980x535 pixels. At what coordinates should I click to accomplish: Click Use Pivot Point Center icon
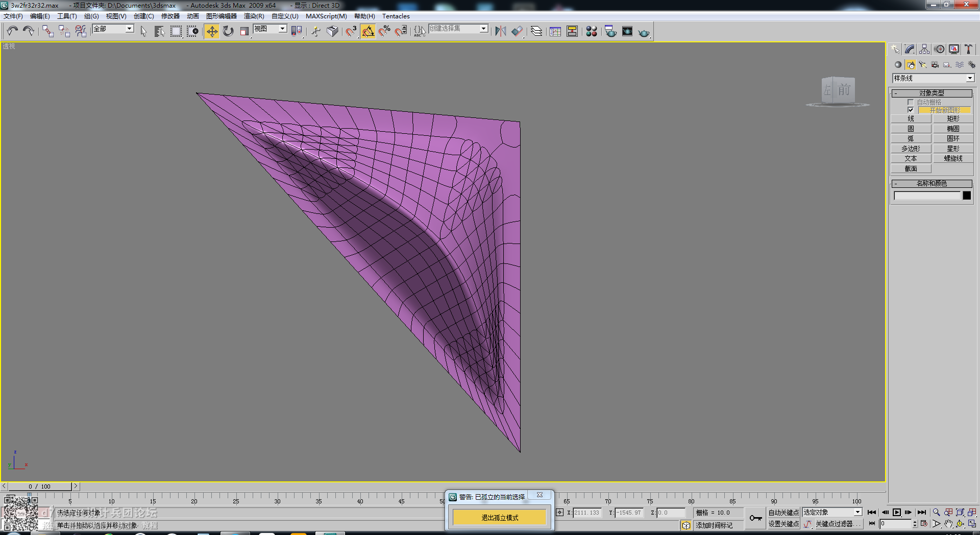click(x=297, y=31)
